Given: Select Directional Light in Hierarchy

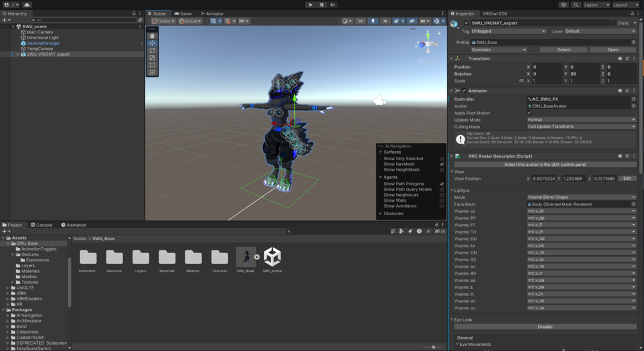Looking at the screenshot, I should click(x=43, y=38).
